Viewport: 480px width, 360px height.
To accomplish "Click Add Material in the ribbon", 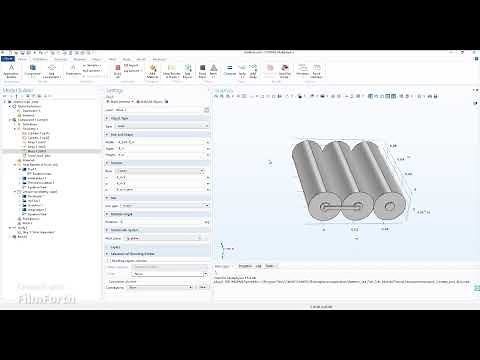I will (152, 71).
